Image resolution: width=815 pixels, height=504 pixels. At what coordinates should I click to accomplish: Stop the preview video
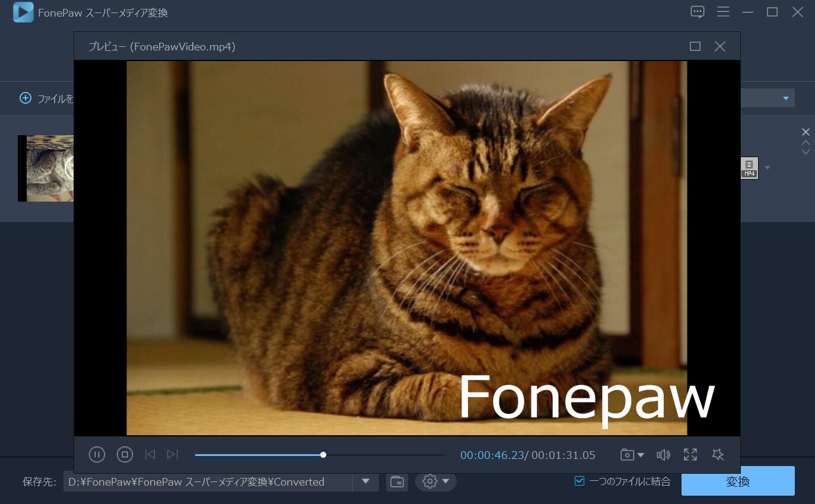point(125,455)
